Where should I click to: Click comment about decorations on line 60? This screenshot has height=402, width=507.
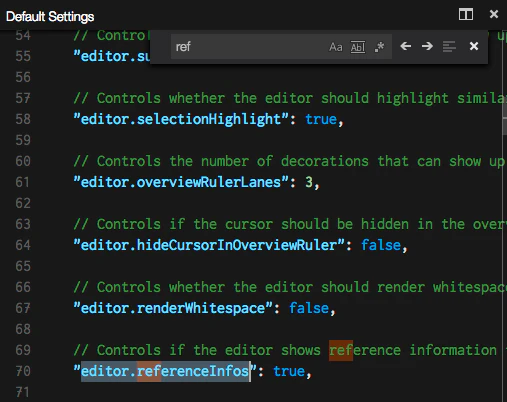pos(288,161)
